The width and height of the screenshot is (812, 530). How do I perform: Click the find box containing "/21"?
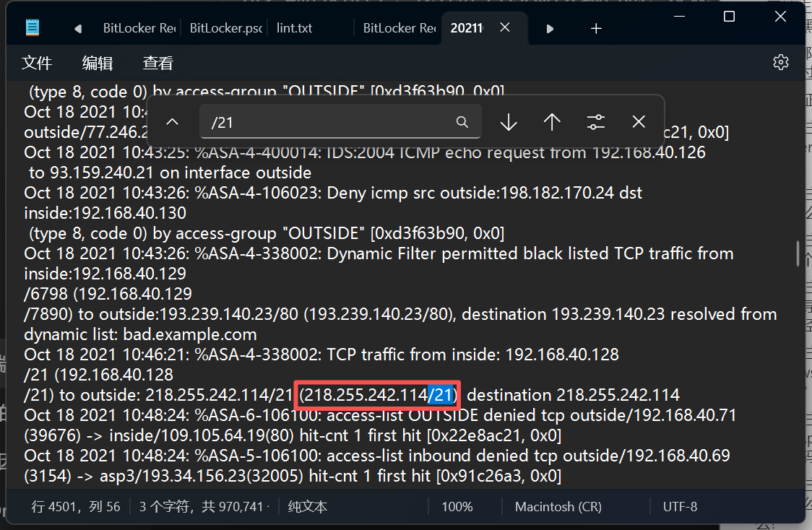[x=329, y=122]
